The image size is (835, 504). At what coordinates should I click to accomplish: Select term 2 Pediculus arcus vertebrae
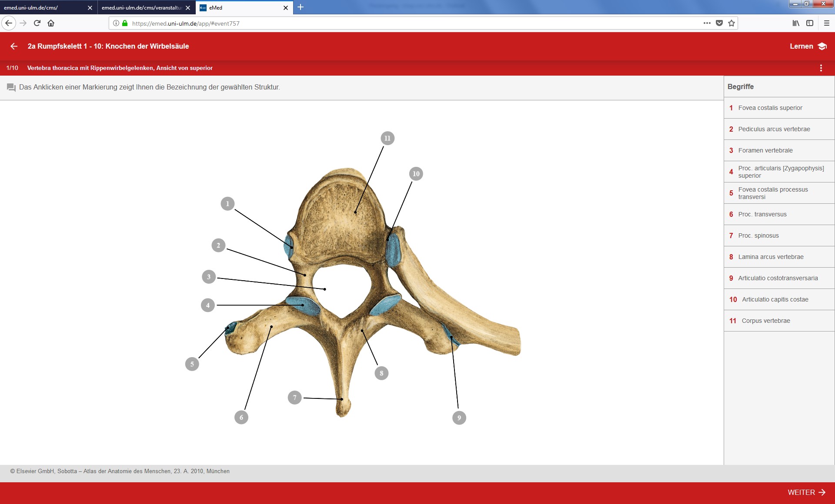[779, 129]
